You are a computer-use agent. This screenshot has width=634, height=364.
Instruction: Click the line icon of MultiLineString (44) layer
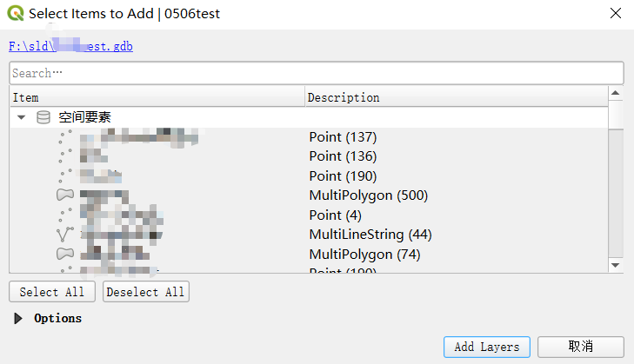[65, 235]
